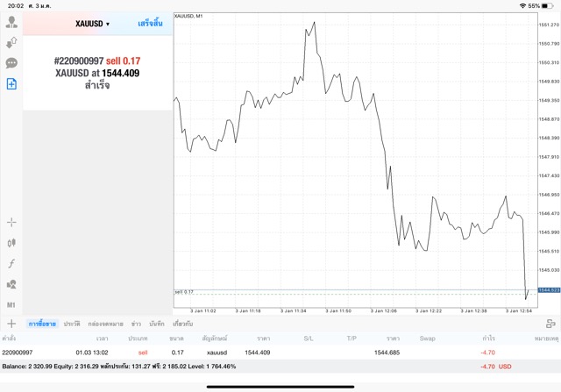Open the กล่องจดหมาย mailbox tab
The width and height of the screenshot is (561, 392).
[105, 324]
